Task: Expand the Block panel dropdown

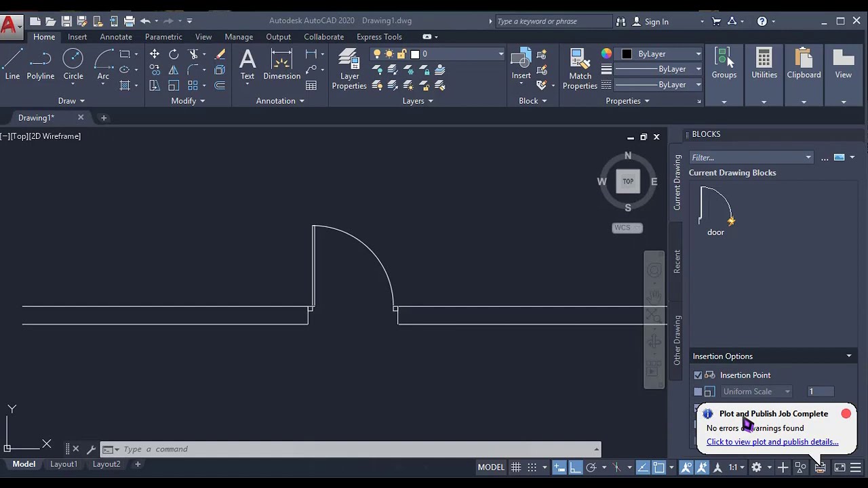Action: click(x=532, y=101)
